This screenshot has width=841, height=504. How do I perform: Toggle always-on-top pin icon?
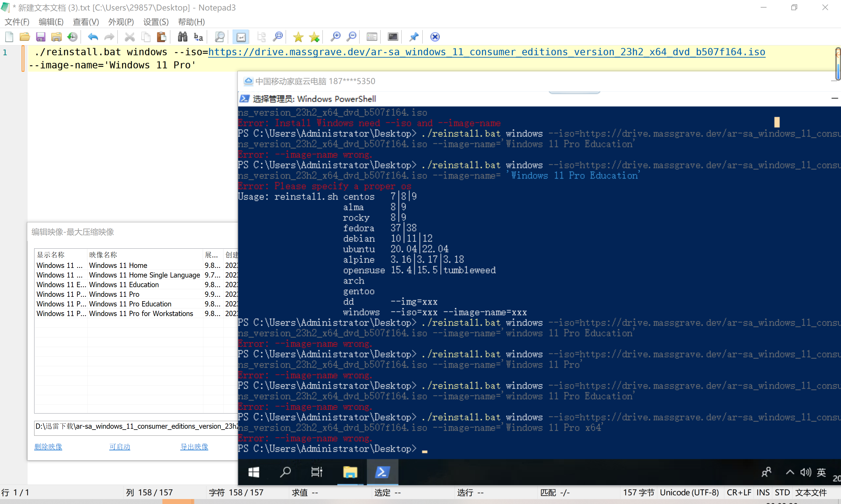[x=414, y=37]
